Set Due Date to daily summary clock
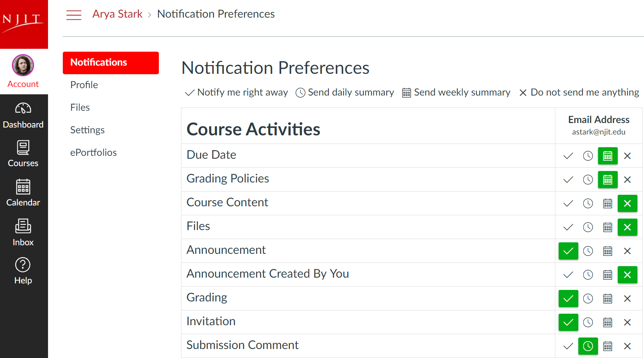The height and width of the screenshot is (358, 644). [x=588, y=156]
